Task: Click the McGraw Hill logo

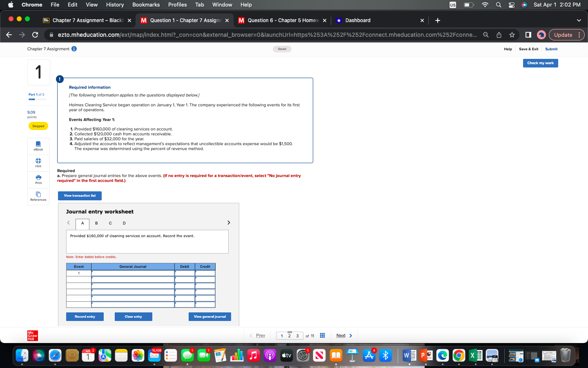Action: point(32,336)
